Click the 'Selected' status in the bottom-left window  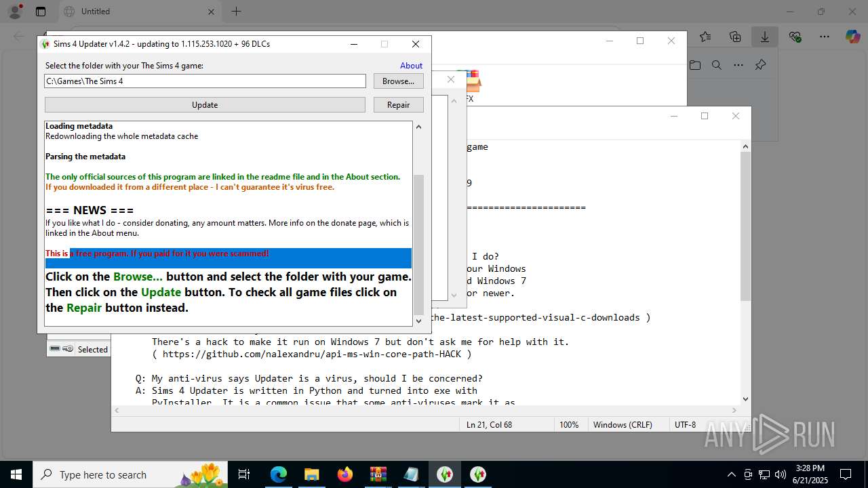pos(93,350)
